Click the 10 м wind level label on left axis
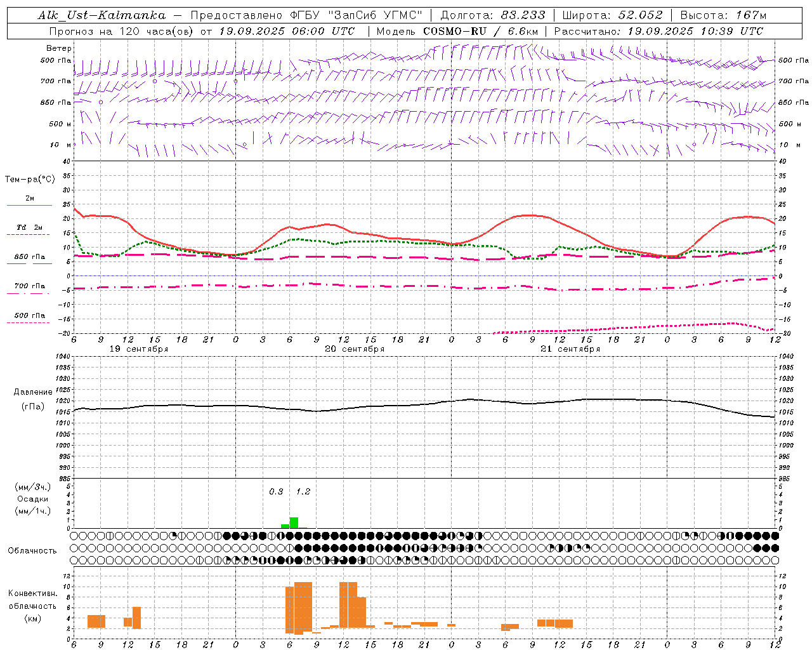Viewport: 812px width, 650px height. [61, 145]
